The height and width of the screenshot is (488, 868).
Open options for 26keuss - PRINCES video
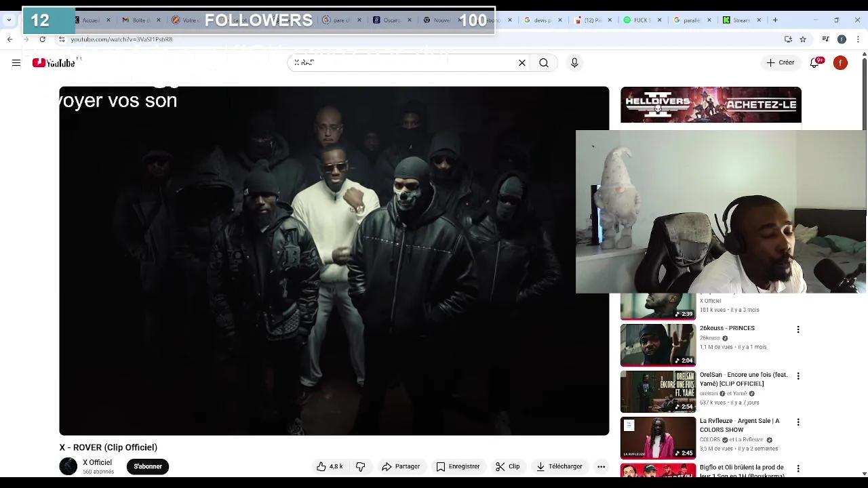(x=798, y=329)
